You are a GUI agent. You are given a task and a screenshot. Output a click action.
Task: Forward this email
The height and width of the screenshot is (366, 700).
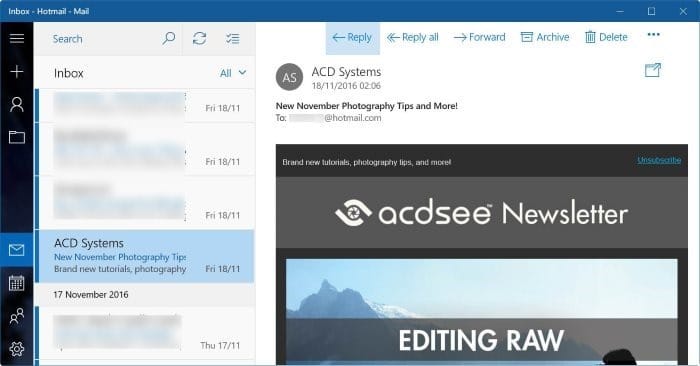coord(479,37)
